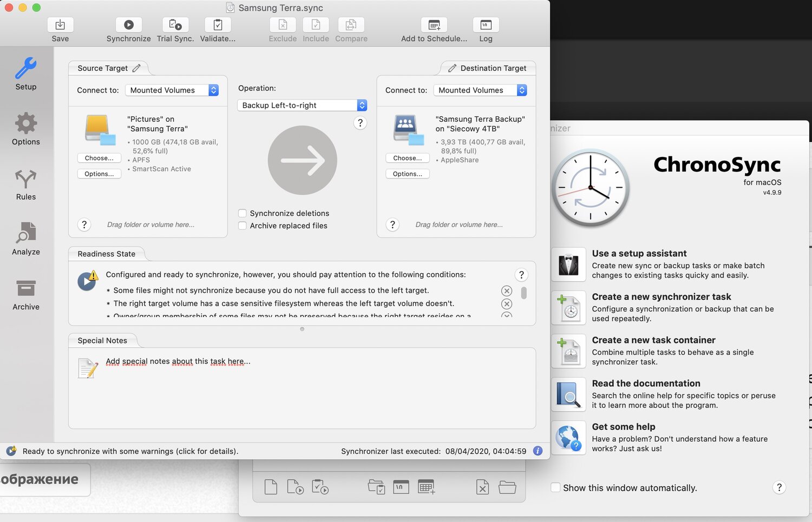Enable Synchronize deletions checkbox
This screenshot has height=522, width=812.
pos(243,213)
